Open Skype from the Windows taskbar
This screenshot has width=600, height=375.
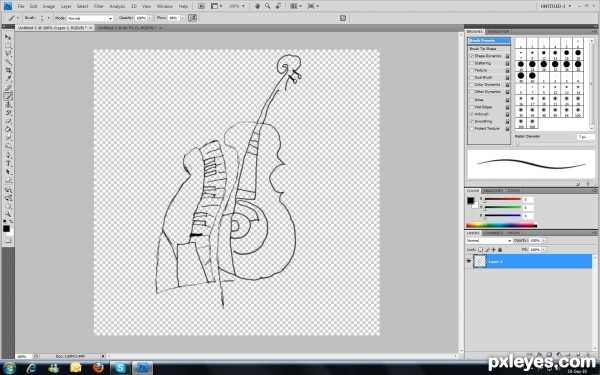click(x=120, y=368)
